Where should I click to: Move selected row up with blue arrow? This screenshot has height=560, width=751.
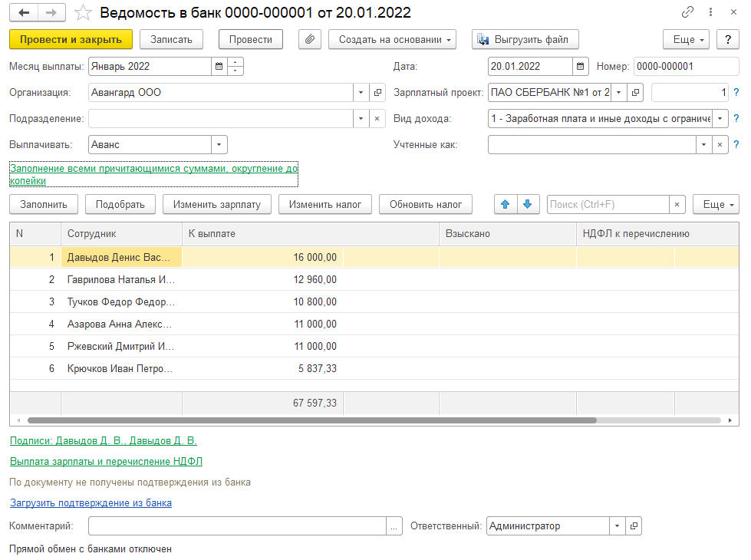tap(506, 205)
